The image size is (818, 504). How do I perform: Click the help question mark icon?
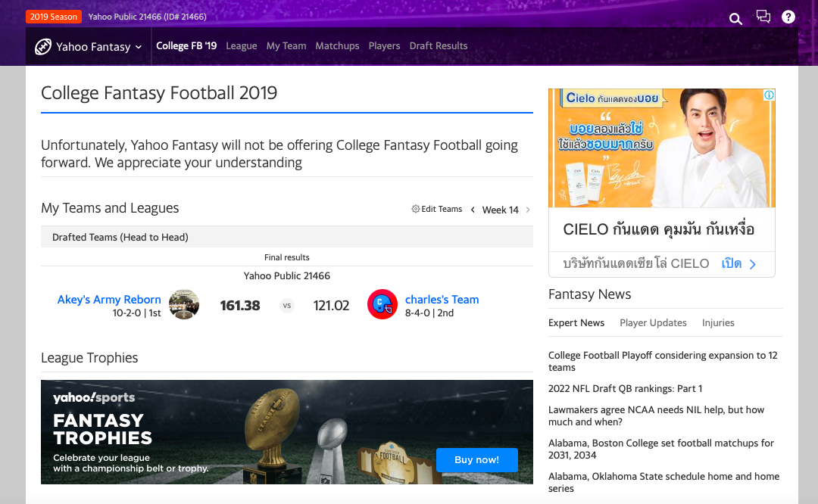point(788,17)
